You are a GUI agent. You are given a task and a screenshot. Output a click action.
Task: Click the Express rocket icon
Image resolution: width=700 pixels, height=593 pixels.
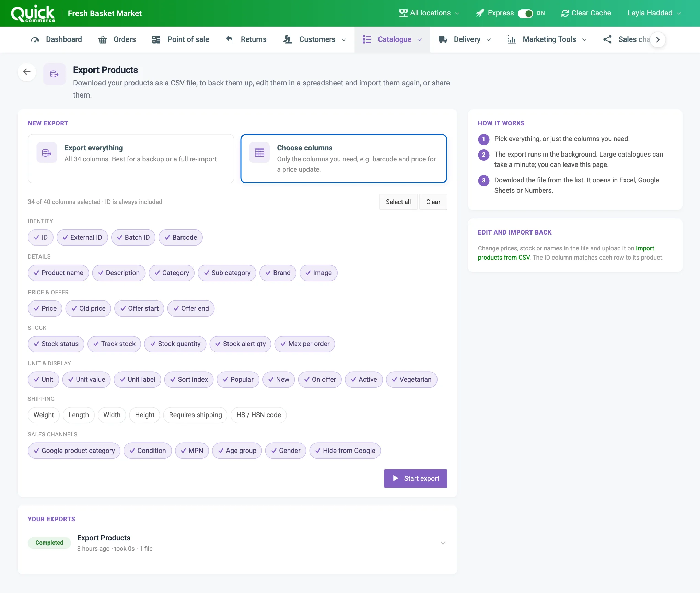[480, 13]
